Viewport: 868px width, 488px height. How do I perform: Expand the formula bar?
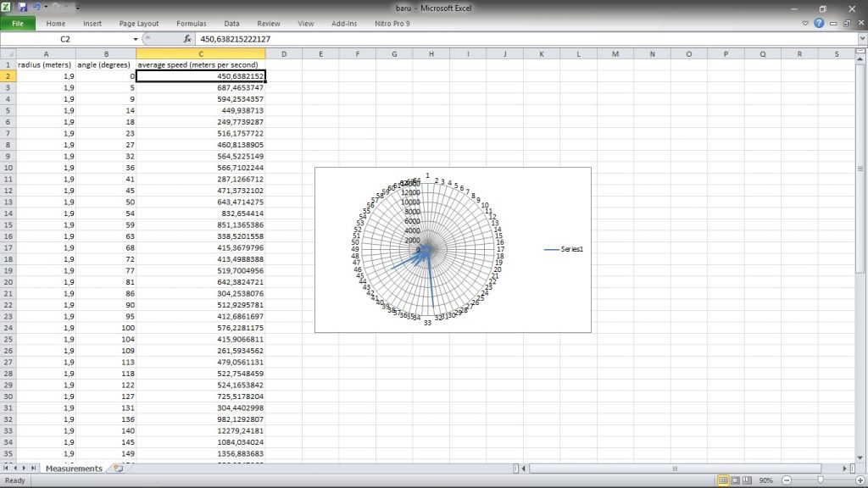(x=861, y=39)
